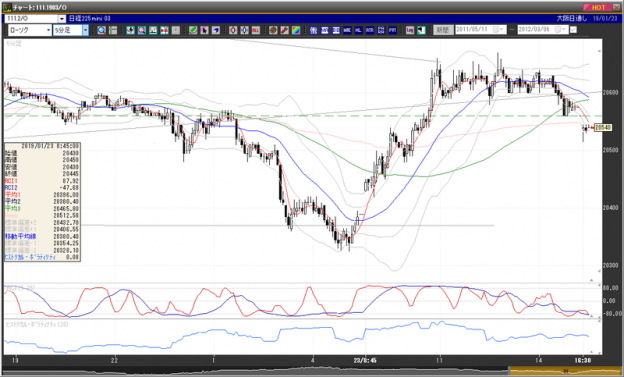Open the start date 2011/05/11 calendar dropdown
The width and height of the screenshot is (624, 377).
click(497, 30)
